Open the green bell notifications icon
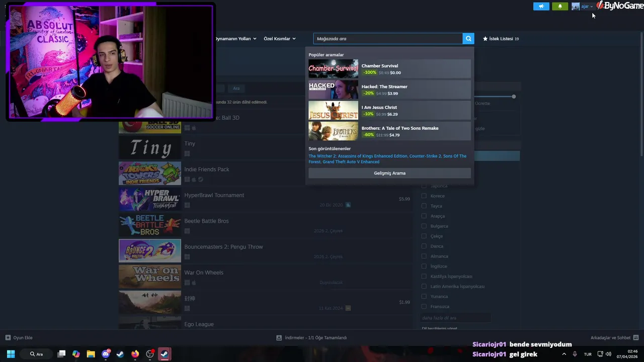The width and height of the screenshot is (644, 362). pos(560,7)
